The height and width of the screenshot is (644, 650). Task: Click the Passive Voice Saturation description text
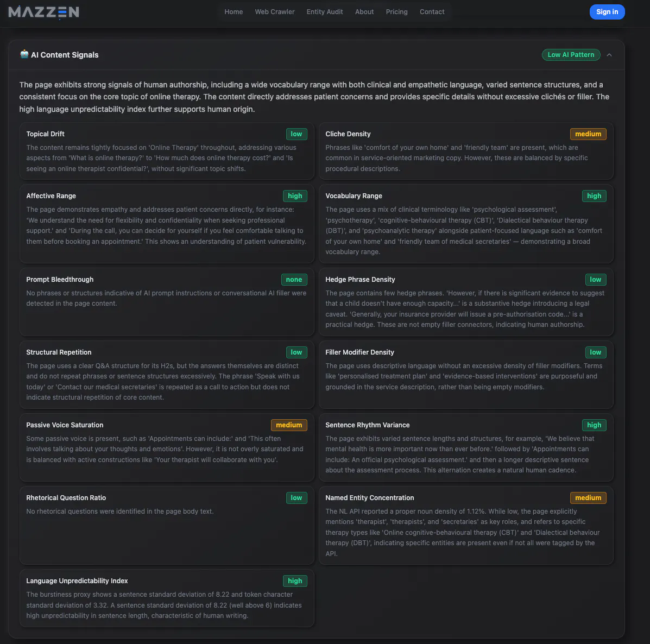[x=165, y=449]
